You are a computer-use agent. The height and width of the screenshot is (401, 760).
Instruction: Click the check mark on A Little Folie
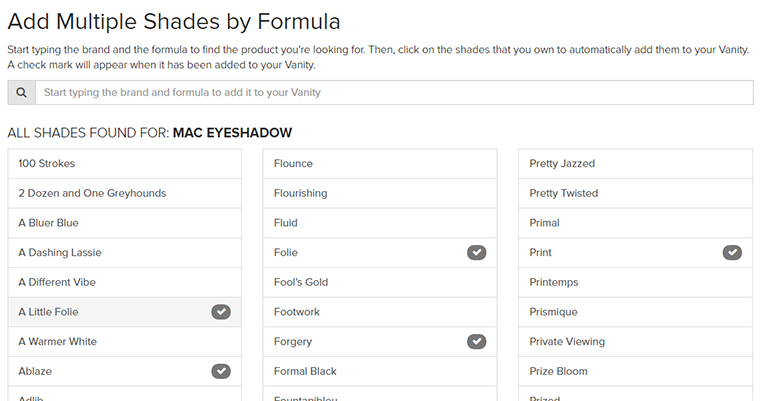pyautogui.click(x=221, y=312)
